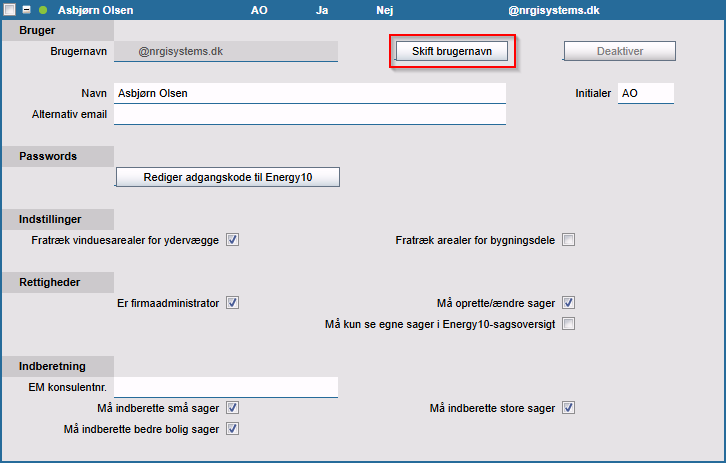Collapse the Asbjørn Olsen user row

pyautogui.click(x=25, y=10)
